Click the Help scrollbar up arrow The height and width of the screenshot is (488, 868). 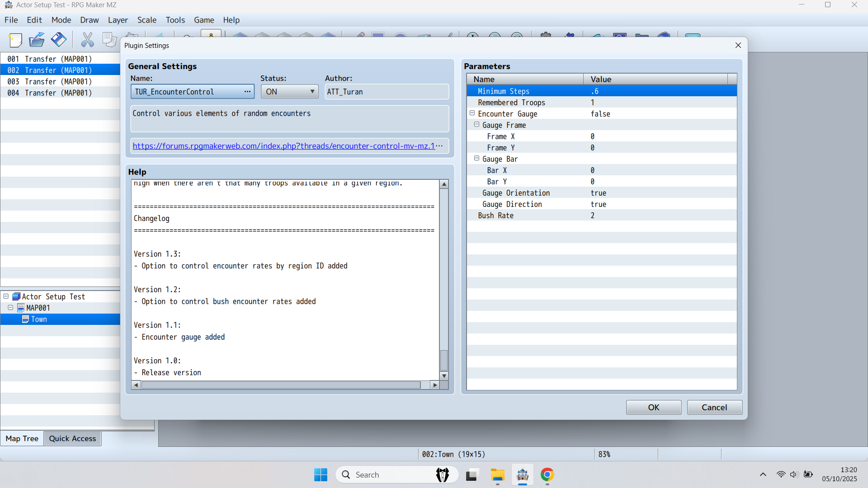444,184
